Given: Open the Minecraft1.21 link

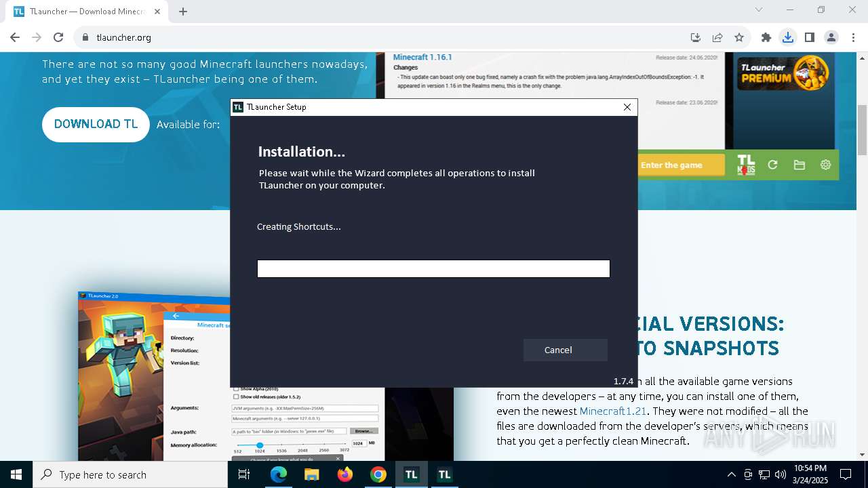Looking at the screenshot, I should pos(613,411).
